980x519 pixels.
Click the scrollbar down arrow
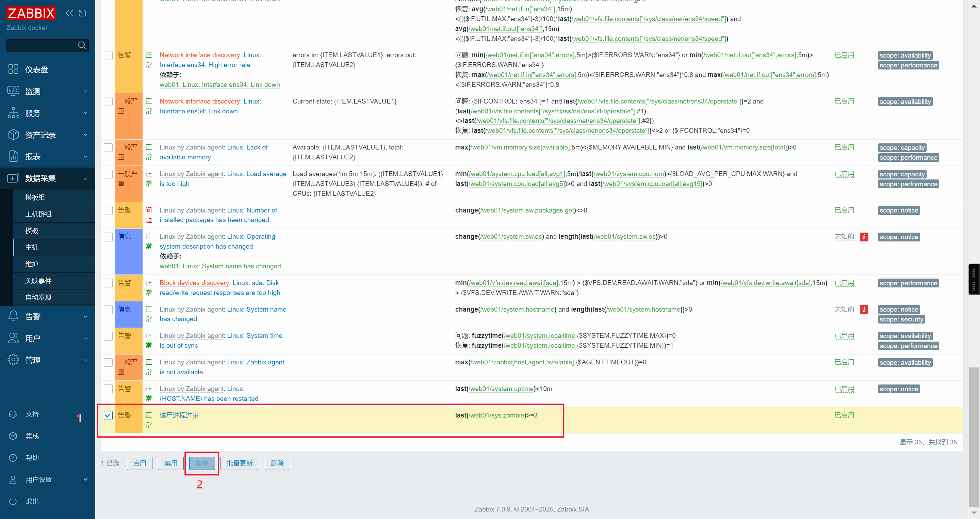coord(974,513)
